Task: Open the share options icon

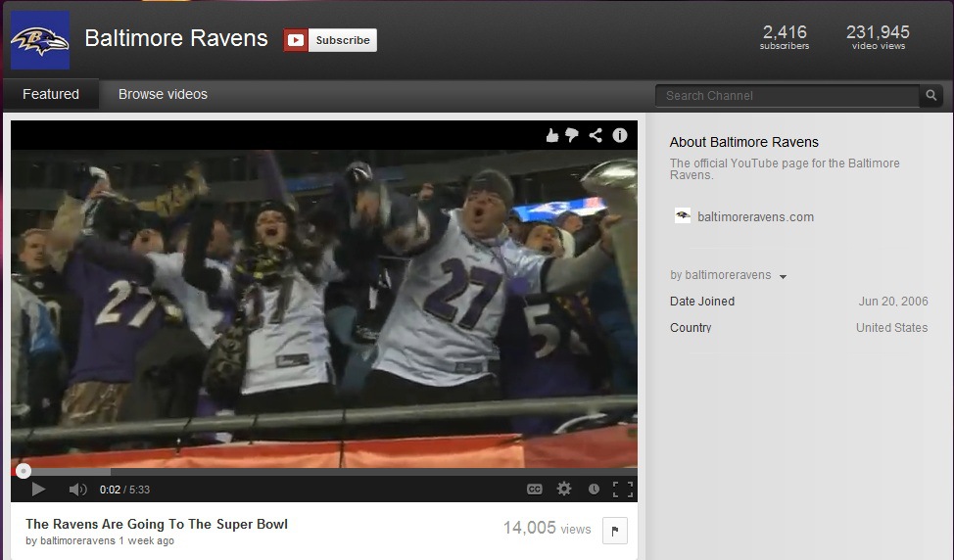Action: coord(596,135)
